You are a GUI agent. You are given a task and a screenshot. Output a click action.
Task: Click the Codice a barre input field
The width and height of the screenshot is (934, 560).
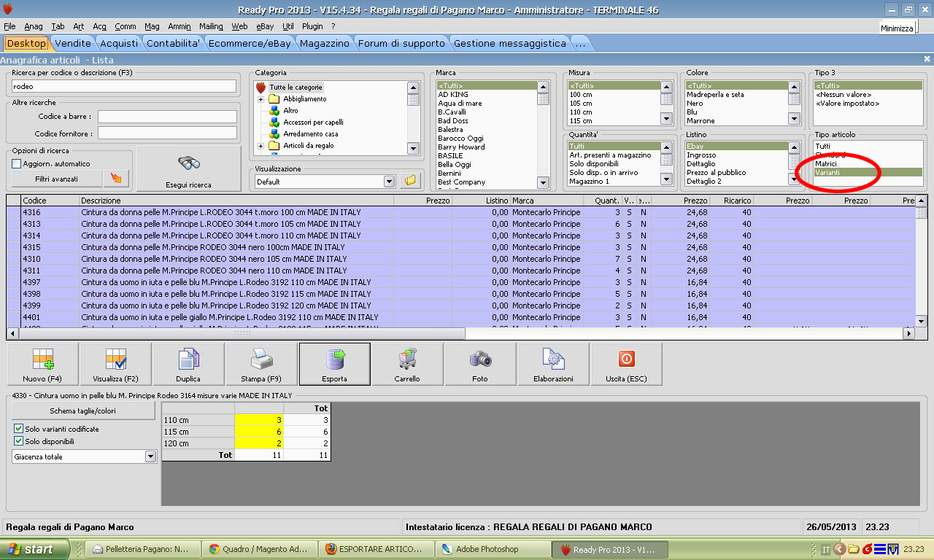[168, 117]
